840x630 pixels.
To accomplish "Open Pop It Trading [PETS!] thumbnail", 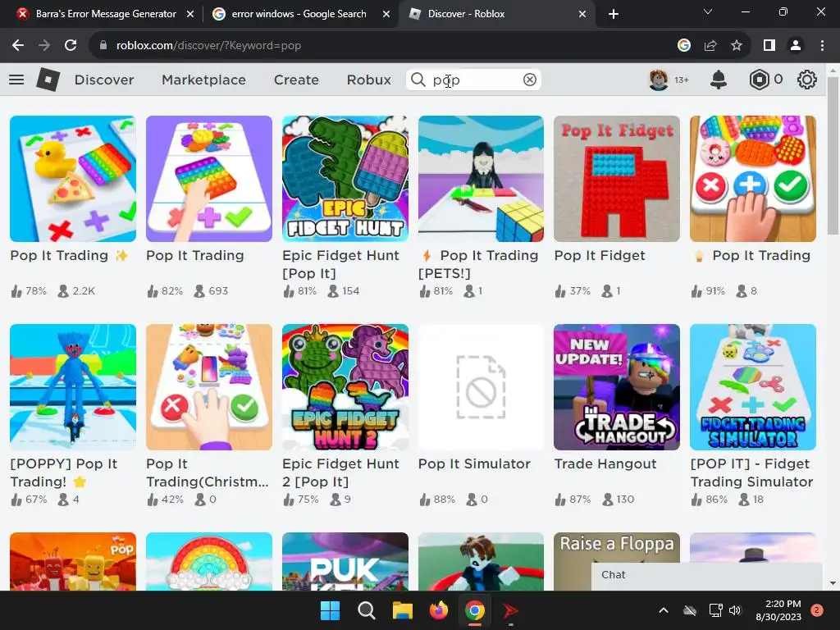I will point(481,178).
